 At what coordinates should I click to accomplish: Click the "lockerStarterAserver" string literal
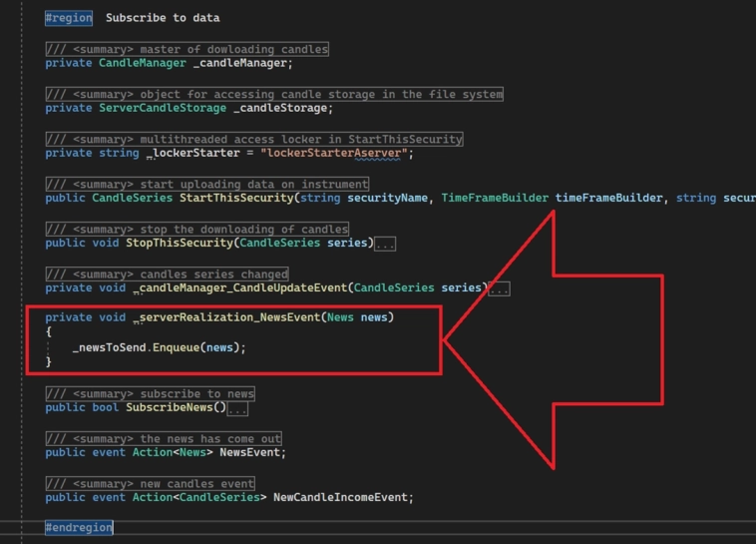coord(334,153)
